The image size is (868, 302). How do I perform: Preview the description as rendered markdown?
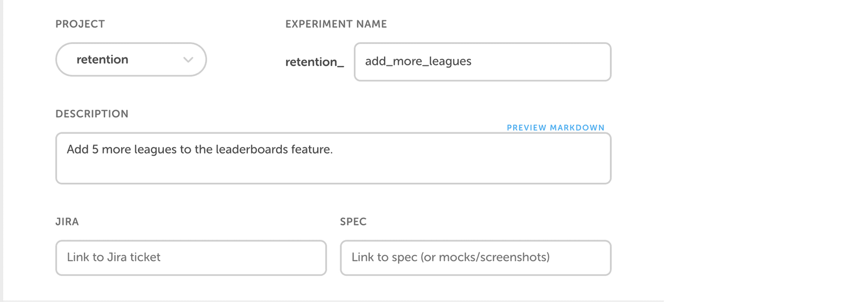[x=555, y=127]
